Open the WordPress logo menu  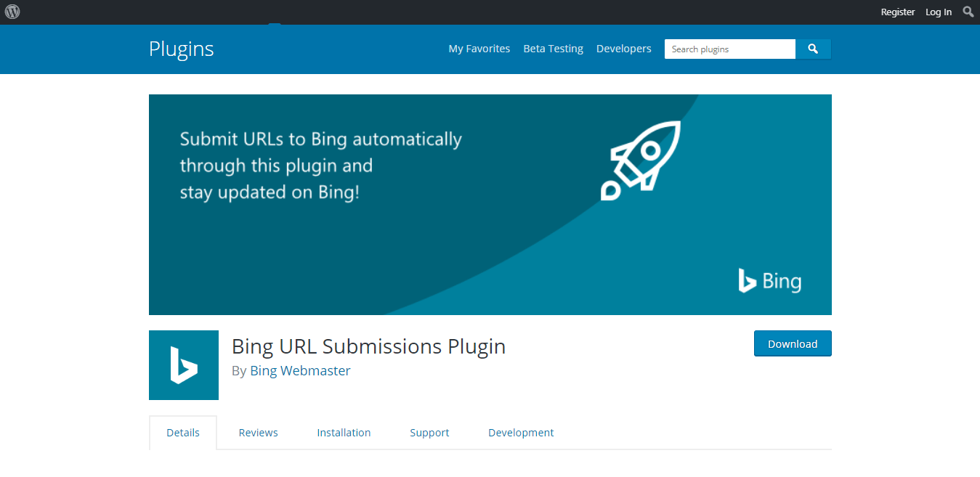12,12
